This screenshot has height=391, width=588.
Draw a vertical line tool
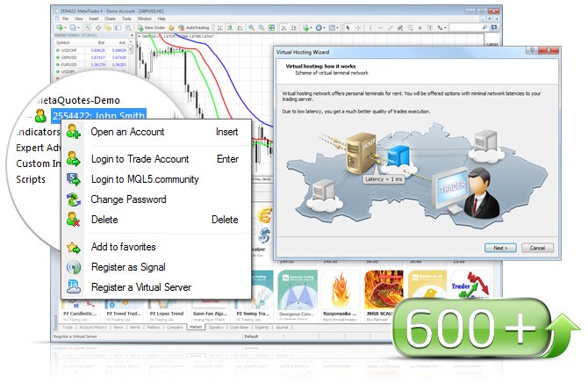[x=370, y=28]
